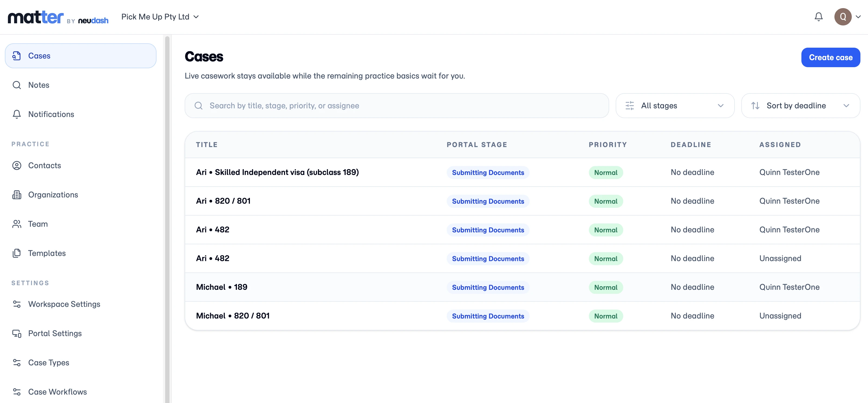Click the Case Workflows sliders icon
Viewport: 868px width, 403px height.
pos(17,392)
